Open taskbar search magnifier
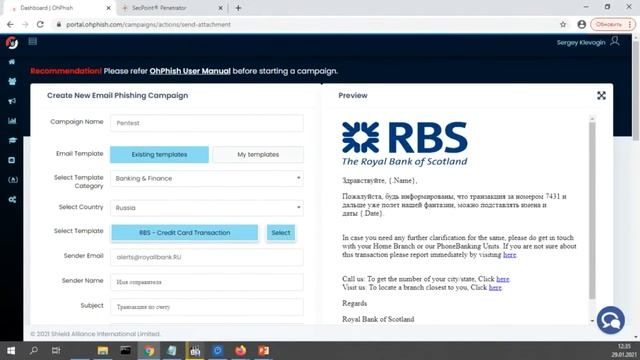The height and width of the screenshot is (360, 640). [x=34, y=351]
